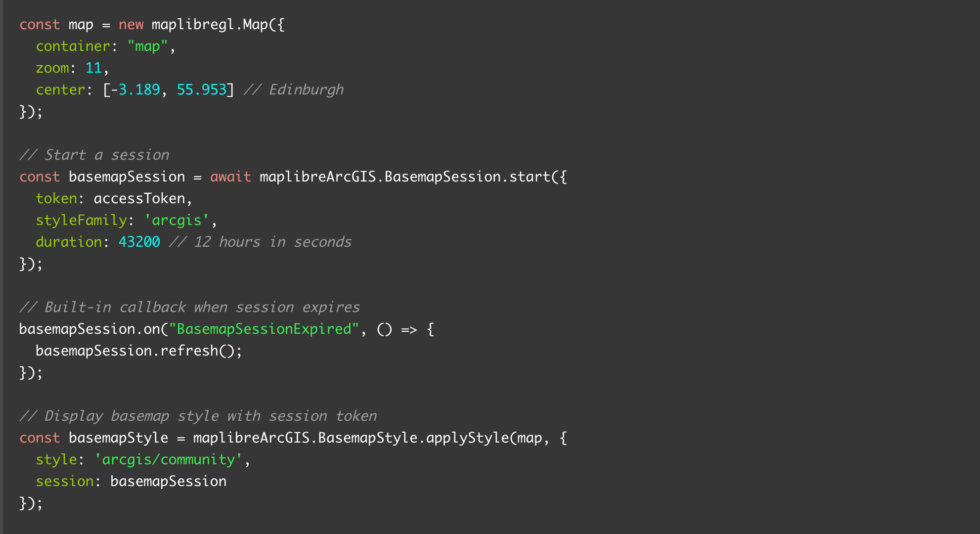Click the zoom value 11
The height and width of the screenshot is (534, 980).
pyautogui.click(x=93, y=68)
